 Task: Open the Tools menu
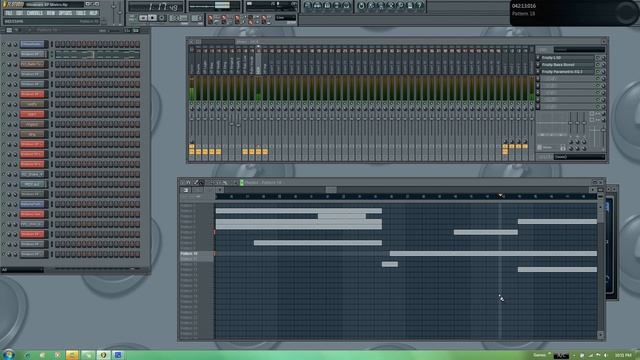tap(80, 13)
